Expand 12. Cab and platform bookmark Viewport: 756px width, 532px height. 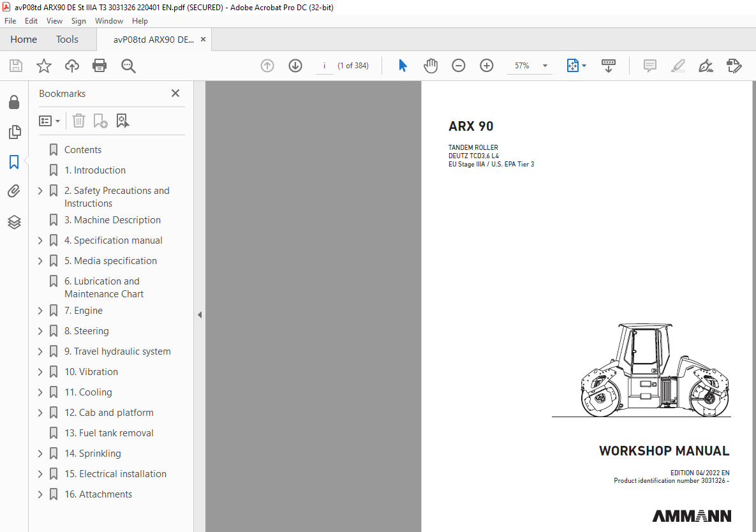pyautogui.click(x=40, y=413)
